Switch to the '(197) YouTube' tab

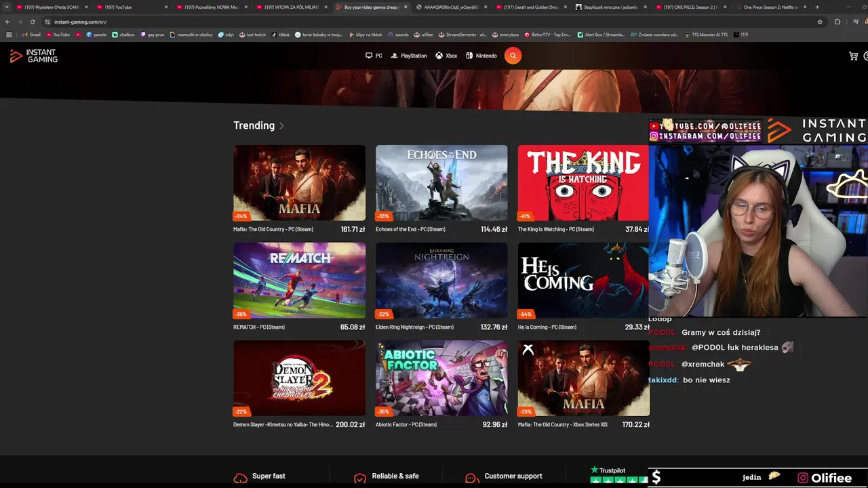(x=132, y=7)
